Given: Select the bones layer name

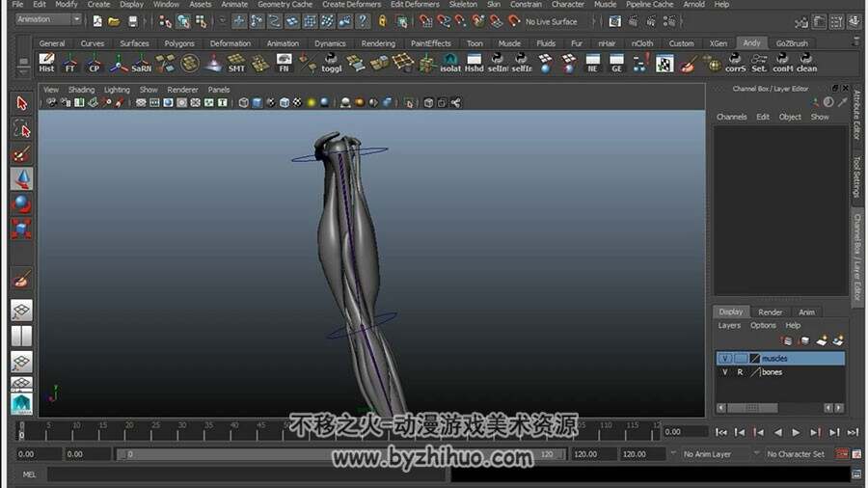Looking at the screenshot, I should tap(772, 372).
